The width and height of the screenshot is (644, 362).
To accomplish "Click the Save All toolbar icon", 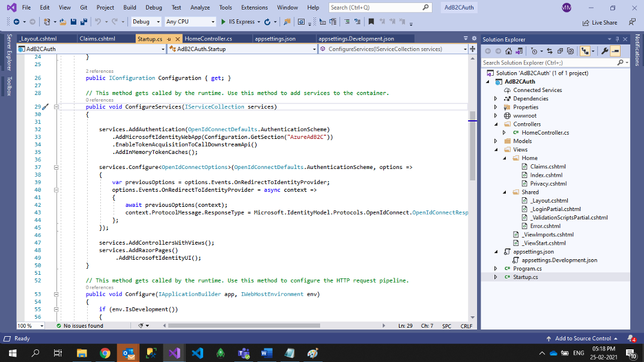I will 82,22.
